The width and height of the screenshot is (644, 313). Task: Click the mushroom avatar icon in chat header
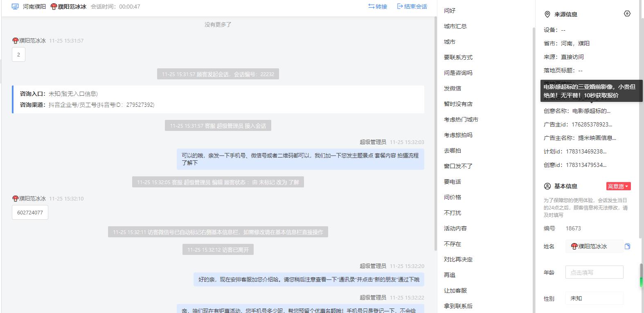54,7
